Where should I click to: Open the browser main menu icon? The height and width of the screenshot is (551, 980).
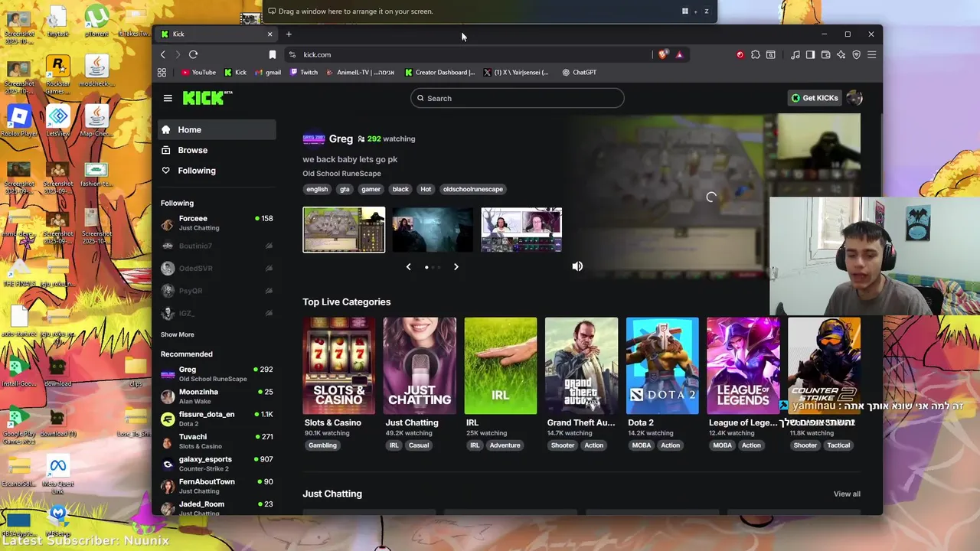(x=871, y=54)
